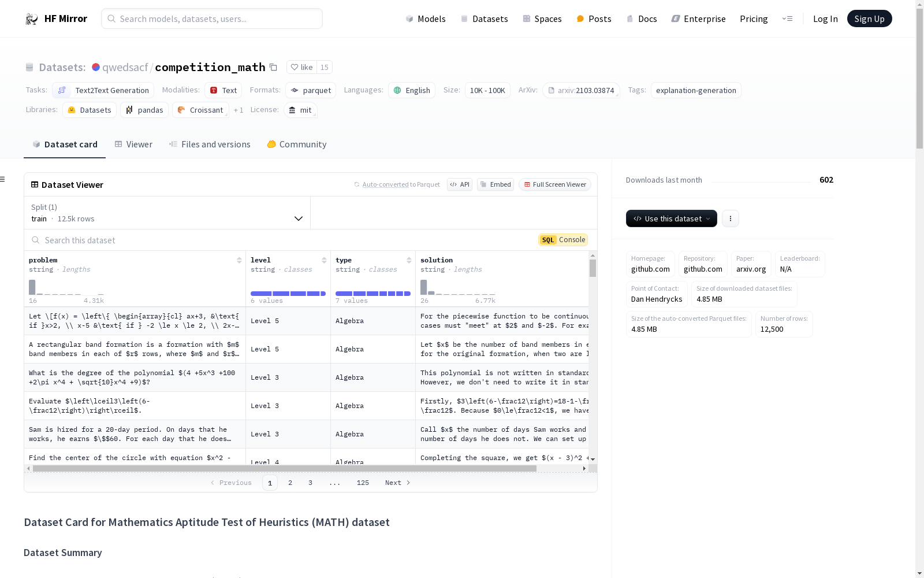
Task: Click the like heart button
Action: (301, 68)
